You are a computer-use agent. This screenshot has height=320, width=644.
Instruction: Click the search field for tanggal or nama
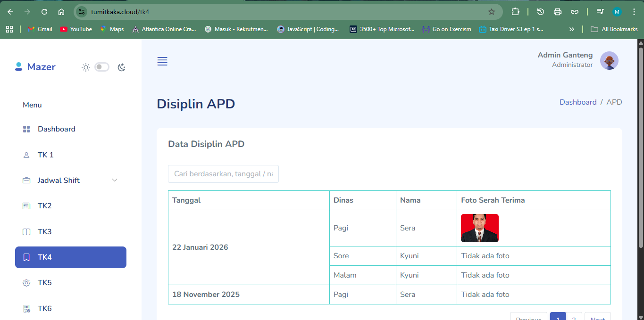(223, 174)
